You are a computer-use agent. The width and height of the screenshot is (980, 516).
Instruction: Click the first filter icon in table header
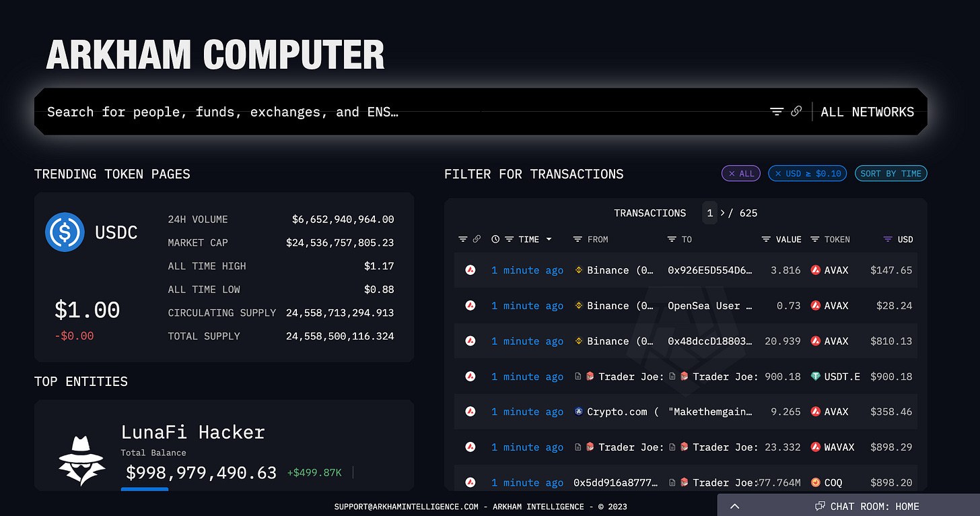tap(462, 239)
